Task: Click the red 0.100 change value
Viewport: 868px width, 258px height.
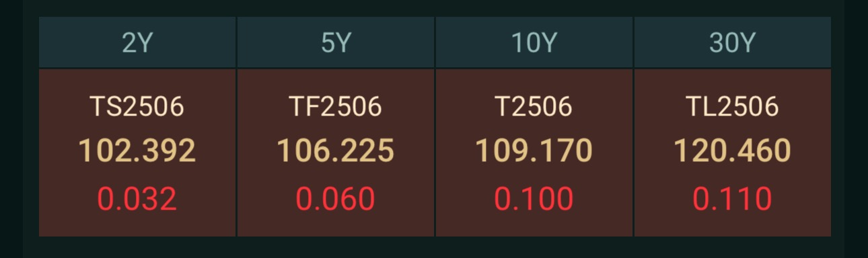Action: pos(534,200)
